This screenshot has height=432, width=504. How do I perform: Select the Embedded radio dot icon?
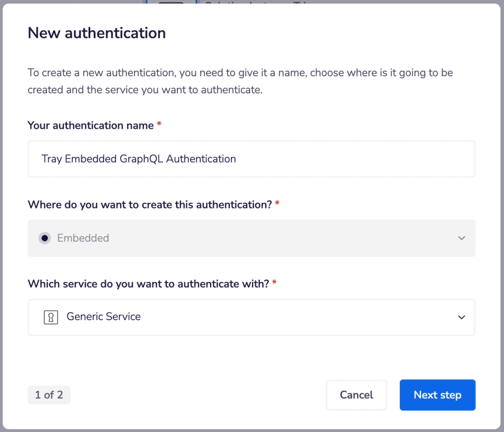point(45,238)
